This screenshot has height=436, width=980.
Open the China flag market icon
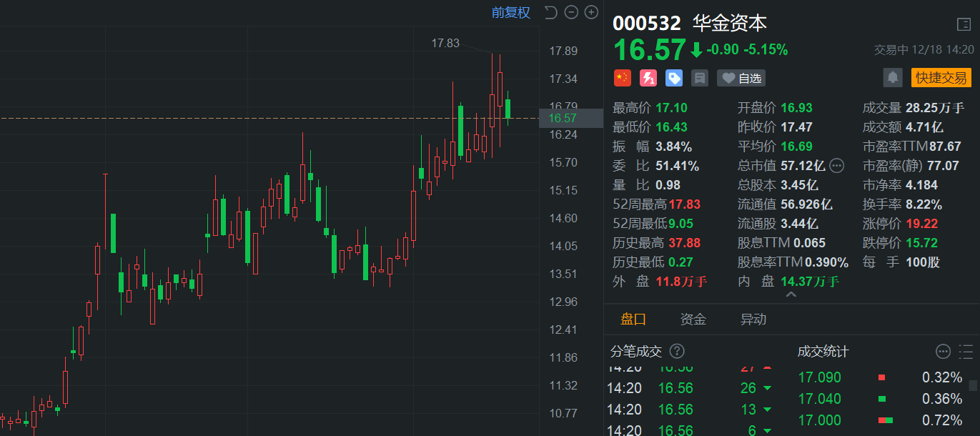(x=622, y=78)
